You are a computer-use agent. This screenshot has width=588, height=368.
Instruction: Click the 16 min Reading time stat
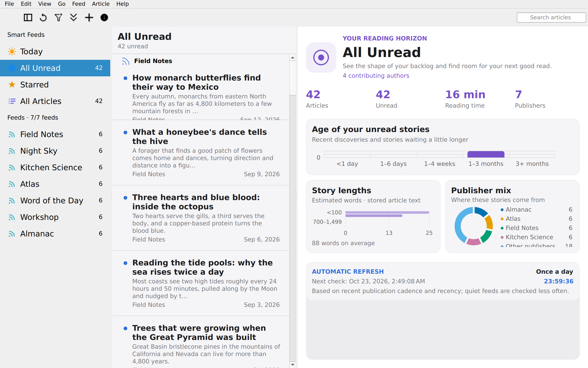[465, 99]
